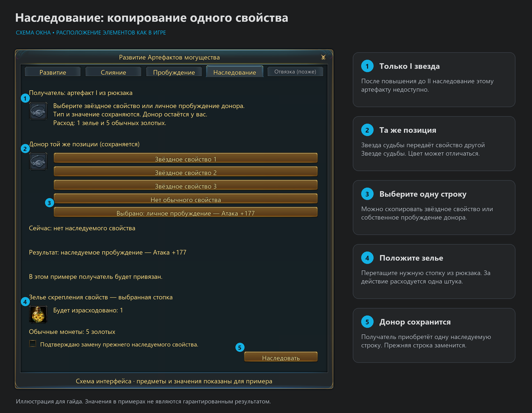
Task: Open the Отвязка (позже) tab
Action: [x=295, y=72]
